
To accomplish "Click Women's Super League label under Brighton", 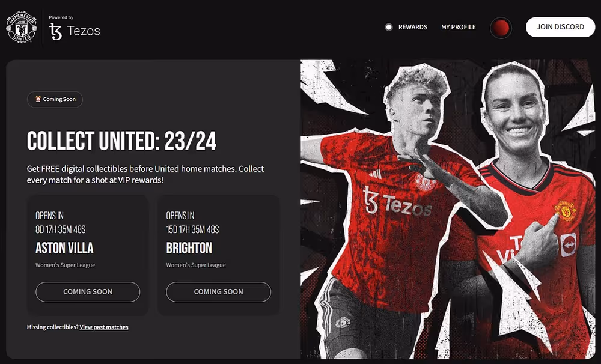I will click(x=196, y=265).
